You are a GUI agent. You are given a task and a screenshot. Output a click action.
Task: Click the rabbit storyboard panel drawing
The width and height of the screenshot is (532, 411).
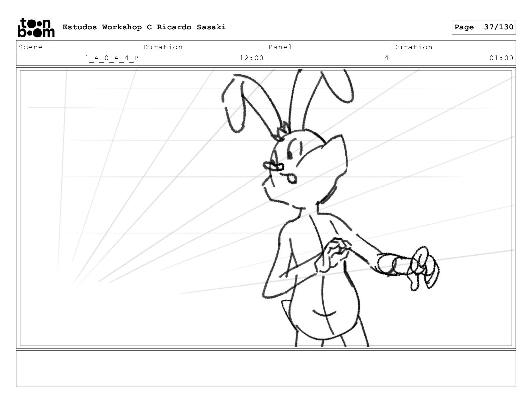pyautogui.click(x=266, y=208)
